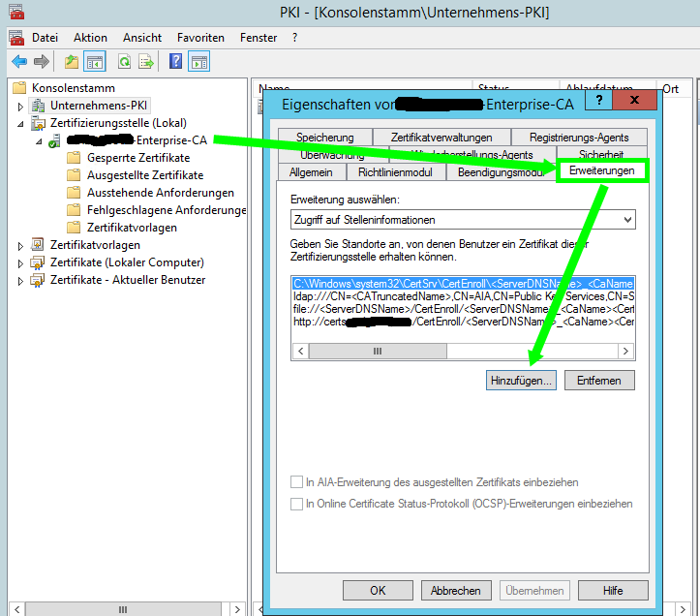This screenshot has height=616, width=700.
Task: Toggle the action pane toolbar icon
Action: pyautogui.click(x=199, y=62)
